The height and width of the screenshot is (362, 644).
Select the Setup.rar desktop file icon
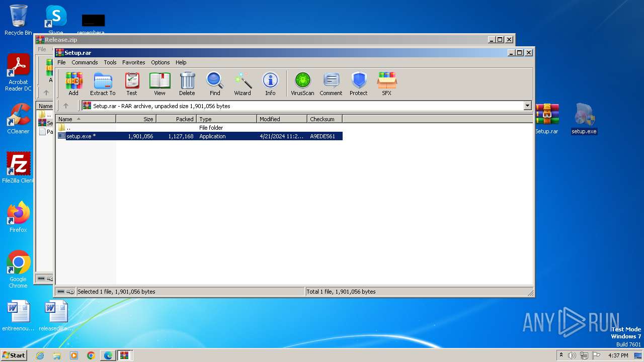point(547,119)
